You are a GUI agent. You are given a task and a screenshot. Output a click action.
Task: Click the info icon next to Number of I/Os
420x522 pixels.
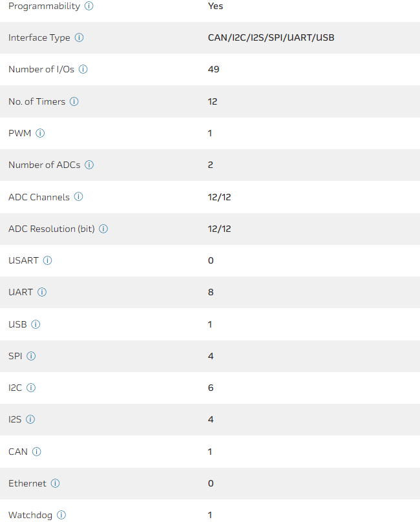coord(83,69)
